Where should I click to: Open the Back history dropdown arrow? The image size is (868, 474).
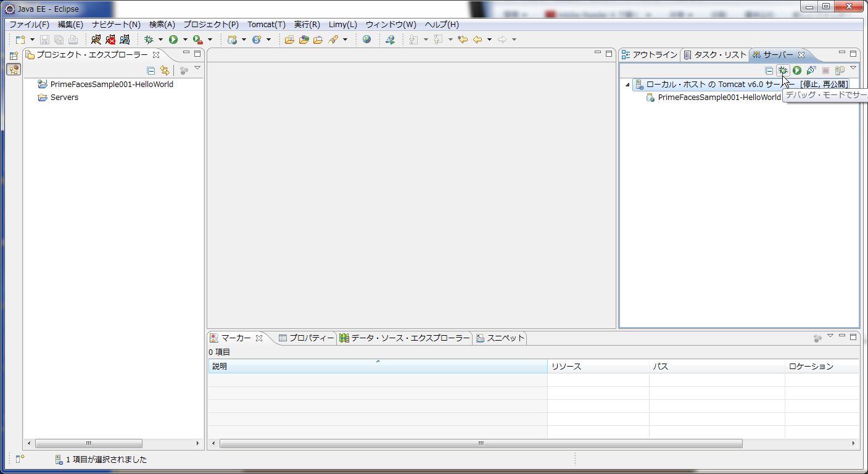pos(489,39)
